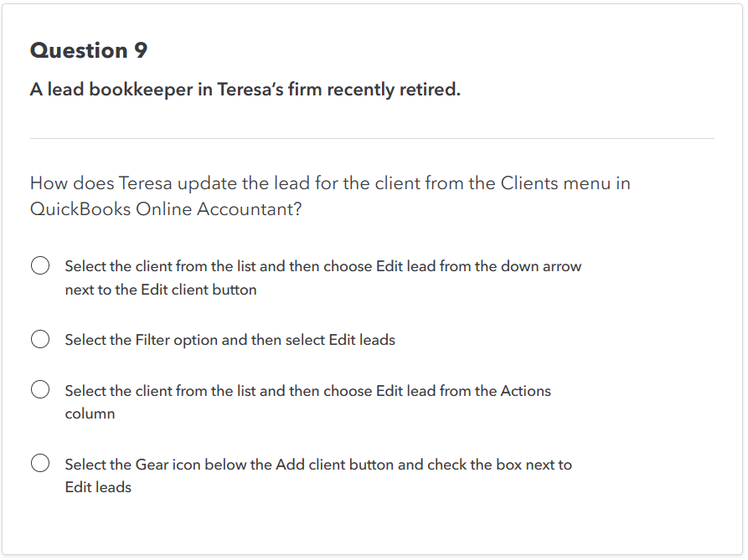The height and width of the screenshot is (560, 748).
Task: Select the radio button for the Gear icon answer
Action: coord(39,461)
